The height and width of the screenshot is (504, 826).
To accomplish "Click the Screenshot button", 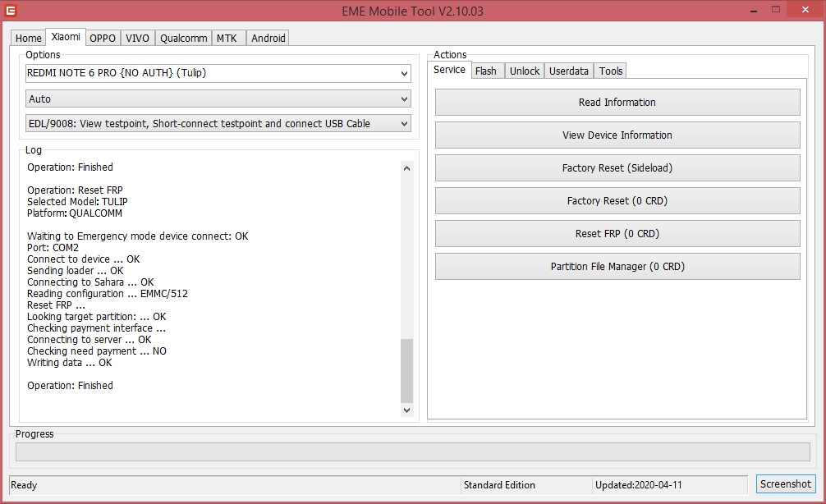I will [786, 483].
